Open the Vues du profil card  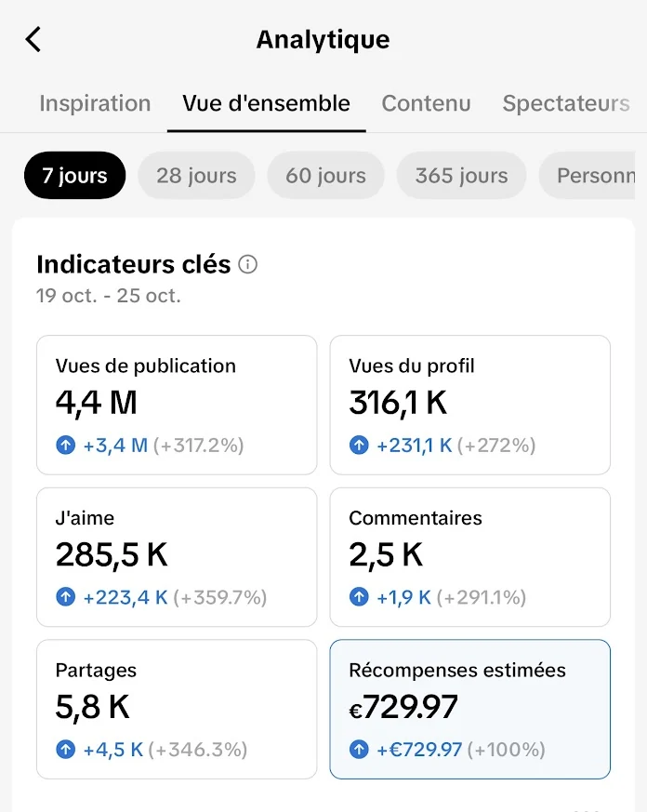pyautogui.click(x=470, y=405)
